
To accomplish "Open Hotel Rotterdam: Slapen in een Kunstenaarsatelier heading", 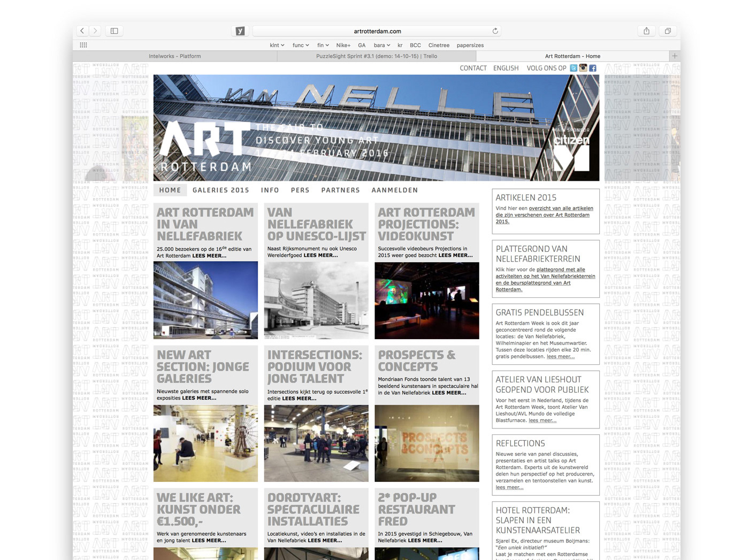I will (x=538, y=520).
